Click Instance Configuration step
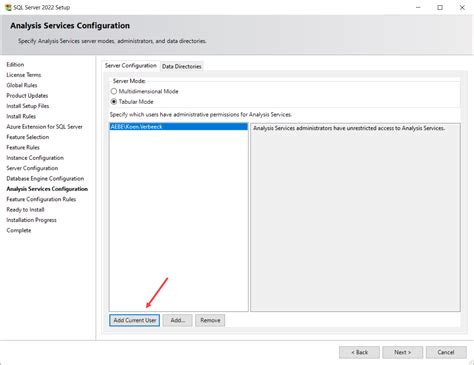 (x=35, y=157)
